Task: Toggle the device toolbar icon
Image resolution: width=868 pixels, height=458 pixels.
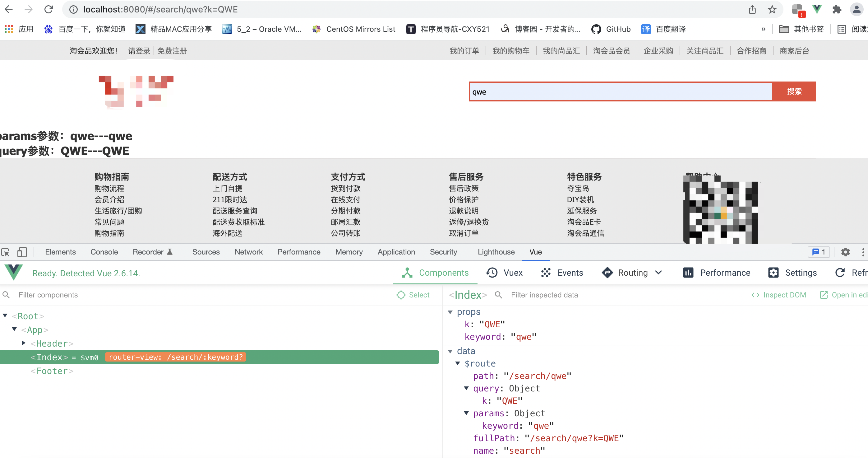Action: 22,252
